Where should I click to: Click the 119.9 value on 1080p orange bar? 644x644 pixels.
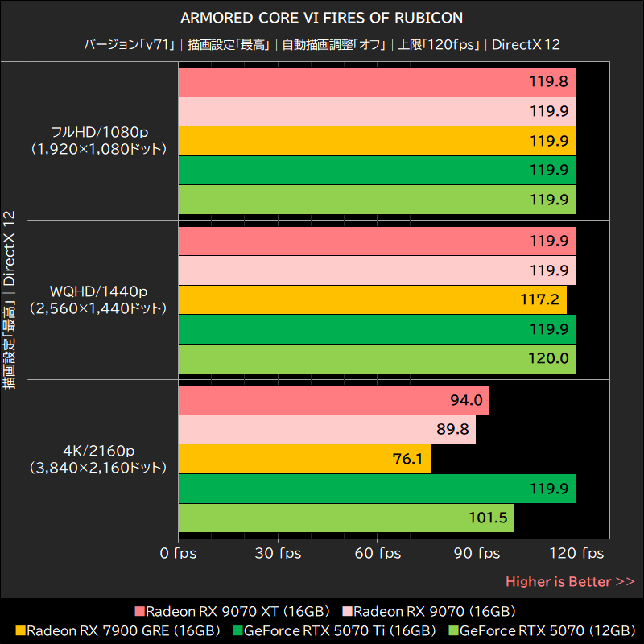pos(549,140)
